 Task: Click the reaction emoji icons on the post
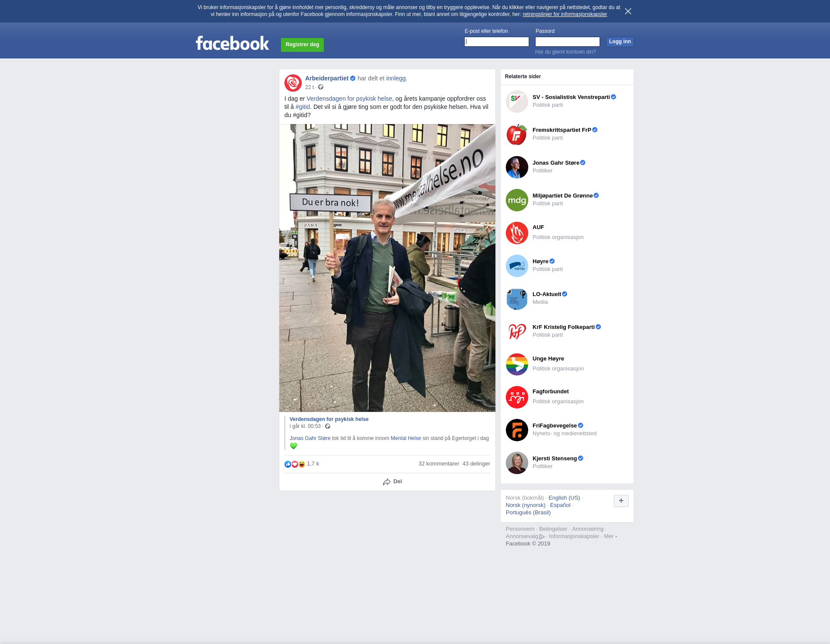[x=295, y=464]
